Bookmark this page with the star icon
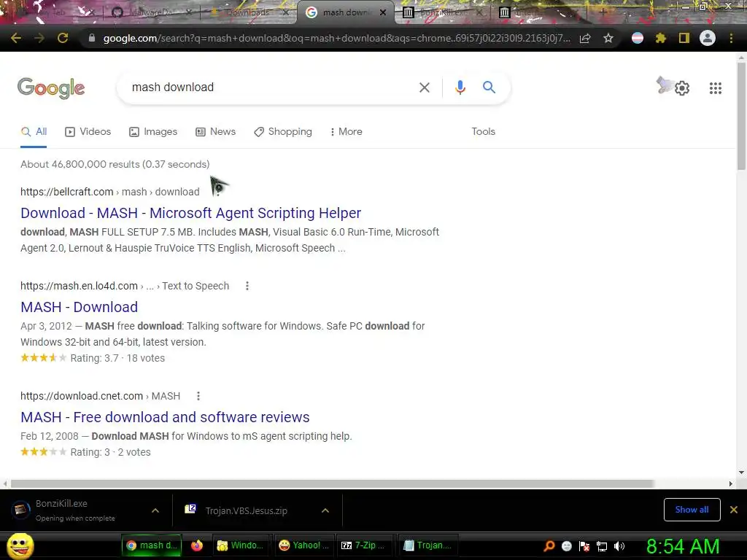The height and width of the screenshot is (560, 747). click(x=608, y=38)
